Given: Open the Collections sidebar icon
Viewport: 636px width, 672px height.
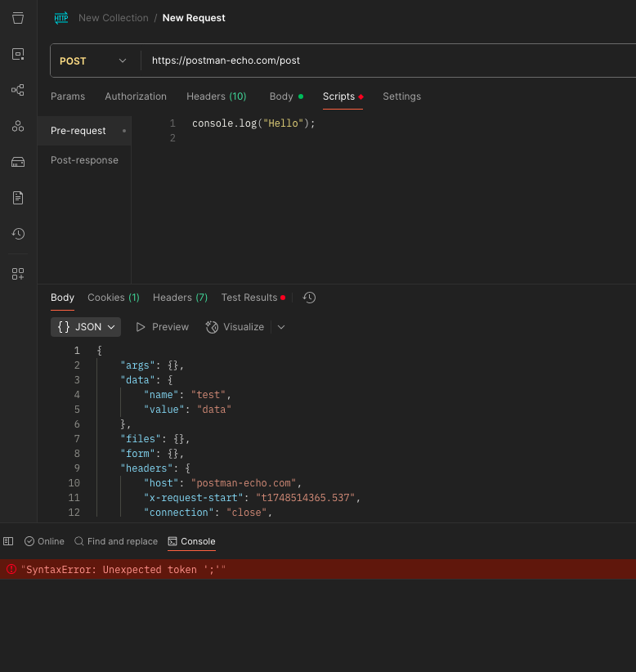Looking at the screenshot, I should 18,18.
